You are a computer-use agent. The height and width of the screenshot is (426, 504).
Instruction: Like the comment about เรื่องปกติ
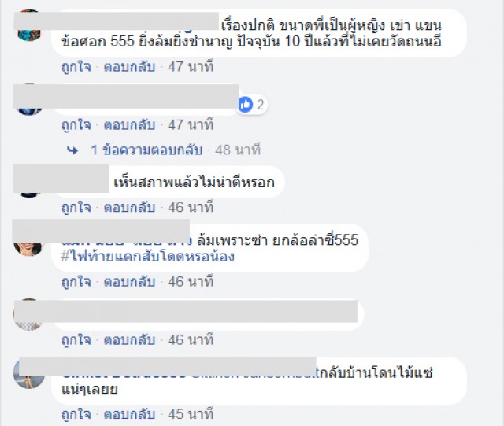(76, 67)
